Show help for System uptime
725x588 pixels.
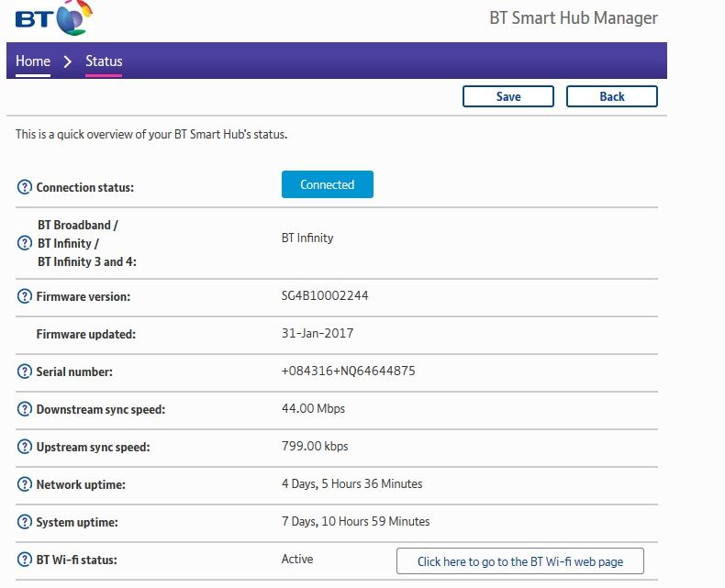tap(25, 522)
